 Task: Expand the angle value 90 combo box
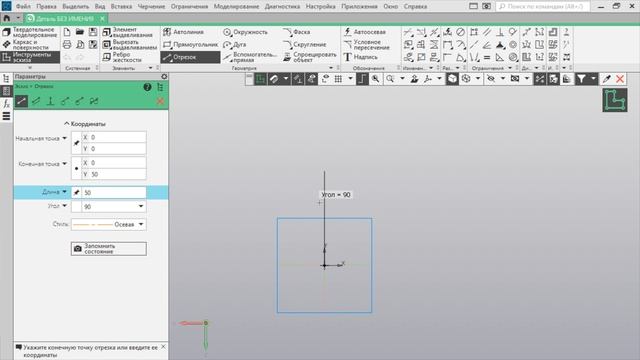click(x=141, y=207)
